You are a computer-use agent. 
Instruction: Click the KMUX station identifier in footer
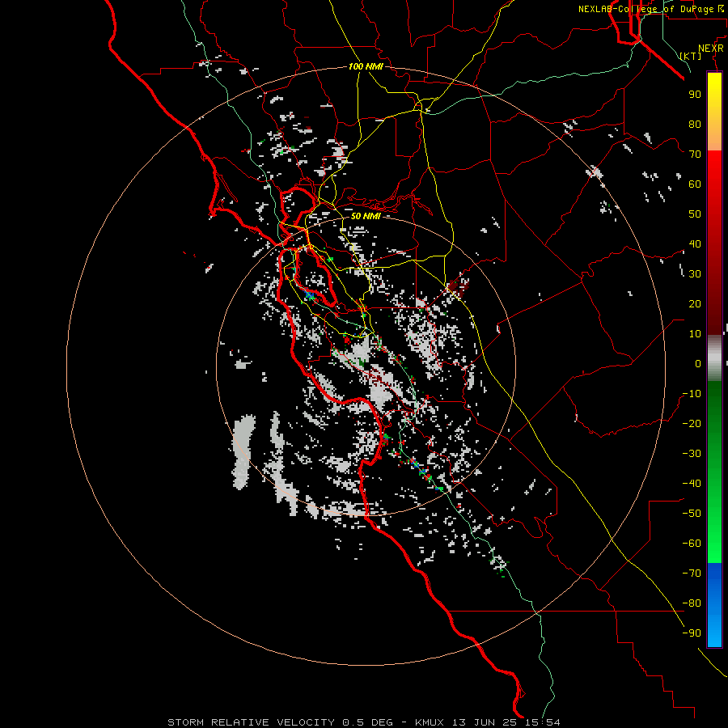[x=430, y=722]
